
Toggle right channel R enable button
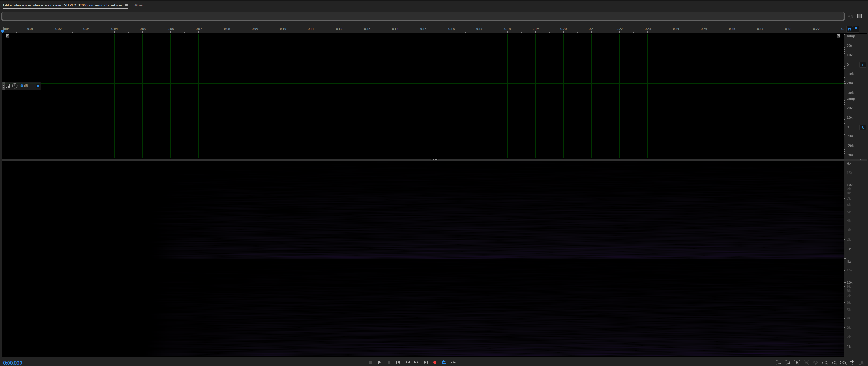tap(862, 127)
